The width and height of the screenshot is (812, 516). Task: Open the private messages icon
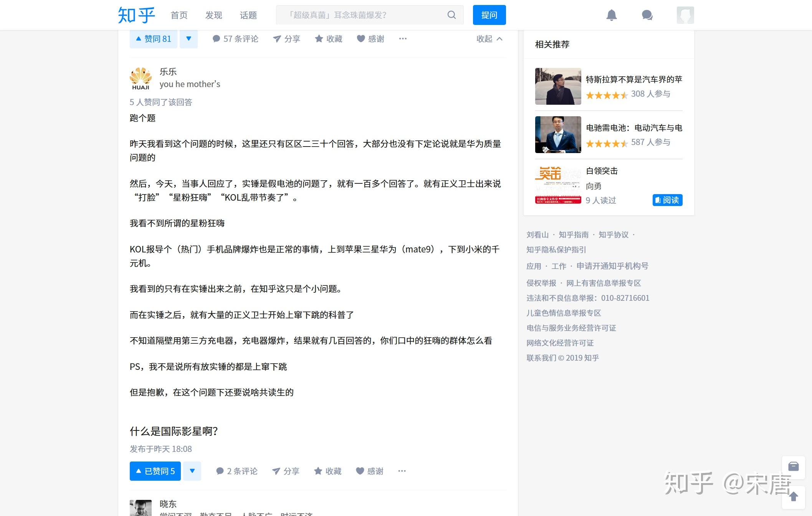(x=647, y=15)
